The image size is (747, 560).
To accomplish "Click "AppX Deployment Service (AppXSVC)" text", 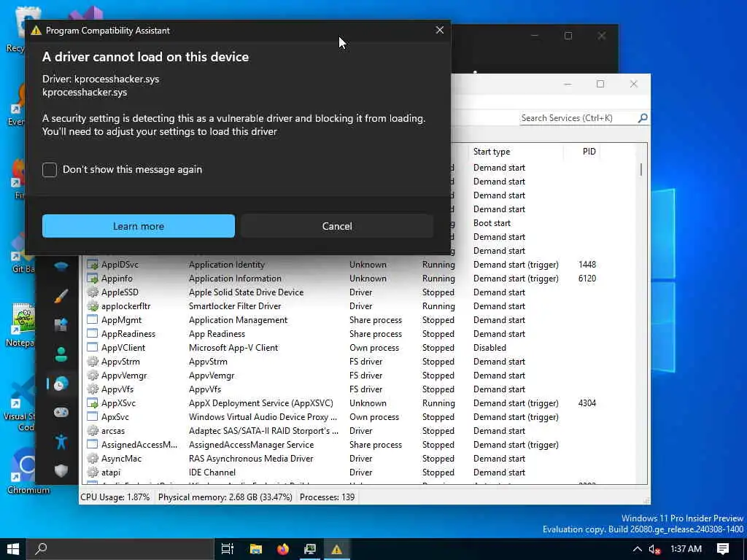I will tap(261, 402).
